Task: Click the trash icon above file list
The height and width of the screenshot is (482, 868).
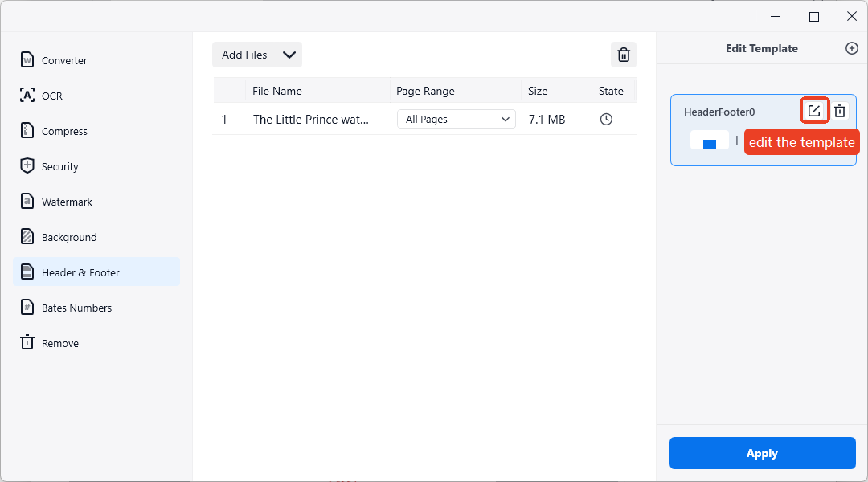Action: tap(623, 55)
